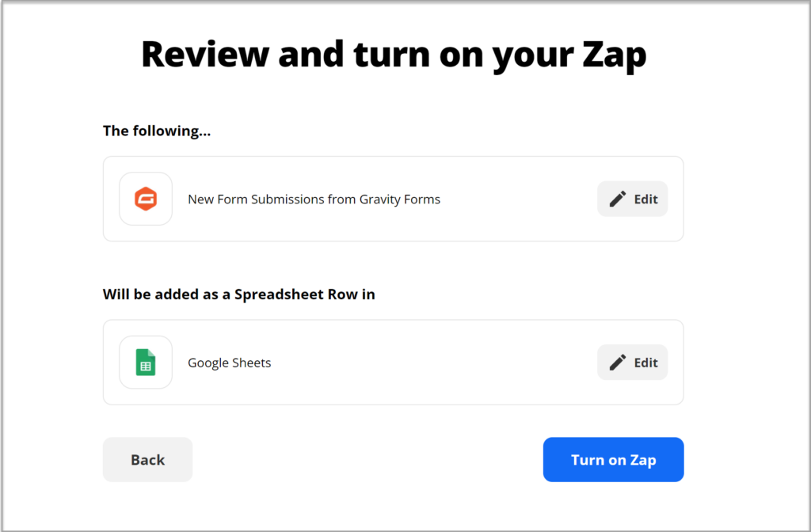Viewport: 811px width, 532px height.
Task: Click the 'Review and turn on your Zap' heading
Action: pos(393,54)
